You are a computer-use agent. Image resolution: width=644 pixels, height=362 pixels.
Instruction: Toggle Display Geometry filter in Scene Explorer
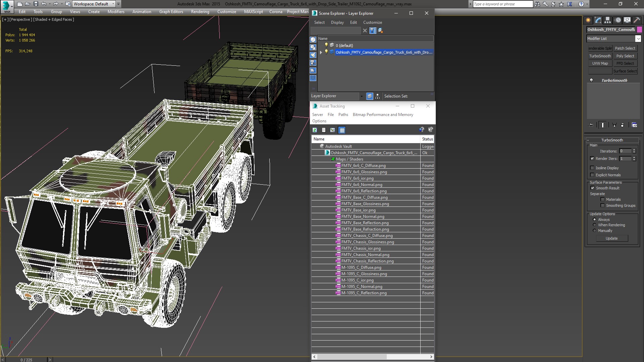tap(313, 40)
